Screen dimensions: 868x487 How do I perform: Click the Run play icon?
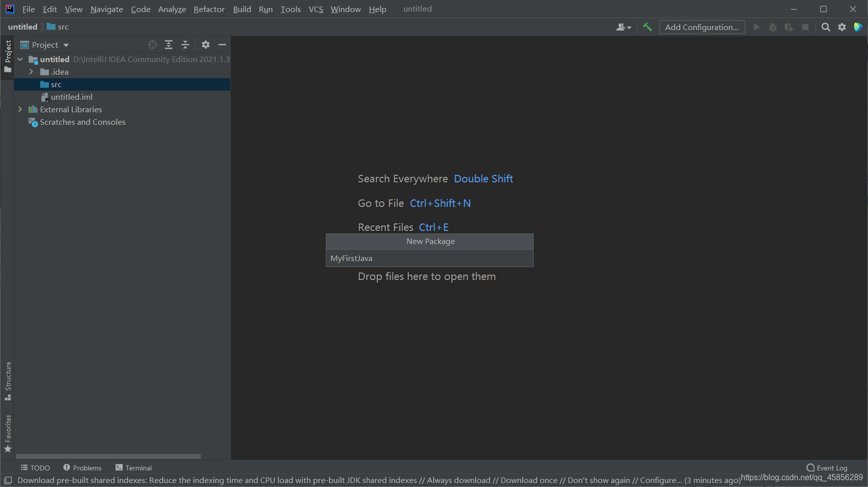tap(756, 27)
